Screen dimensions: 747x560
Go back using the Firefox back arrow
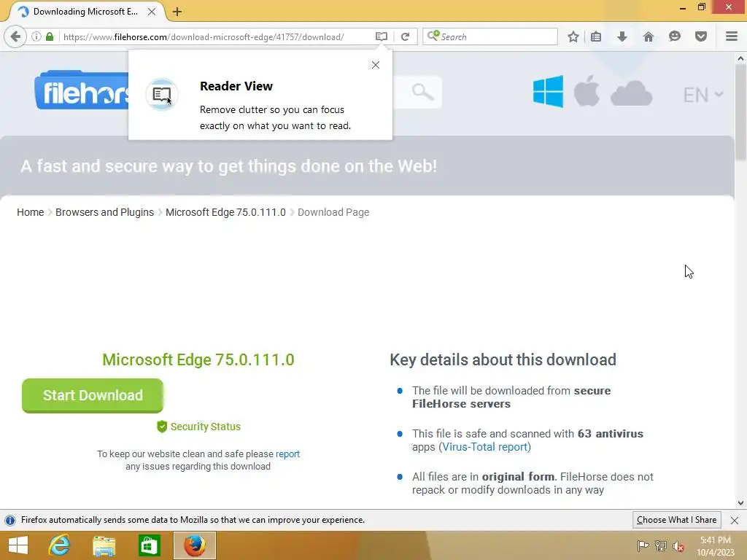15,36
